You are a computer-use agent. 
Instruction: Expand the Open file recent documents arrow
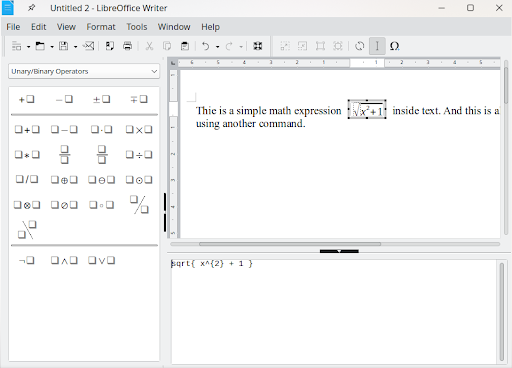[52, 47]
